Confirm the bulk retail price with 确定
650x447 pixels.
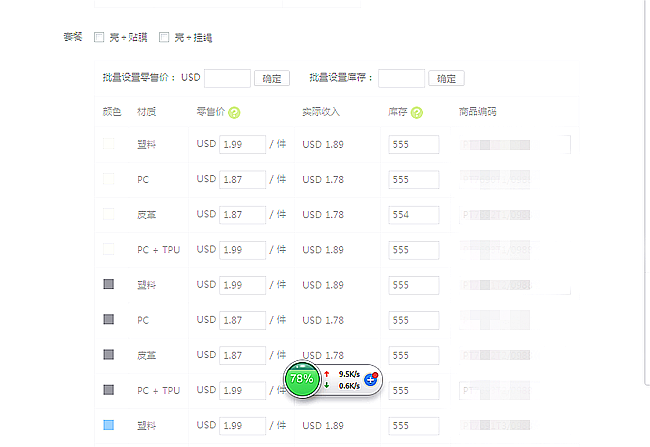click(x=271, y=78)
